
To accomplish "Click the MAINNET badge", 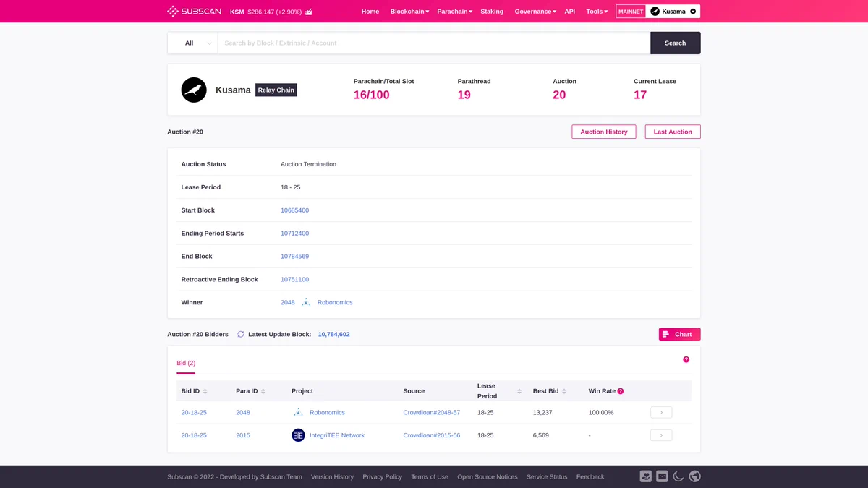I will pyautogui.click(x=631, y=12).
